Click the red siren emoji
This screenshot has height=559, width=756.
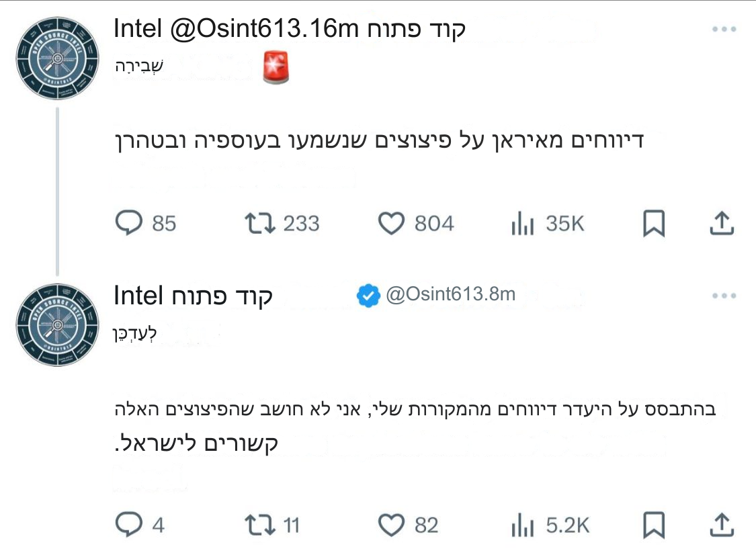(276, 67)
